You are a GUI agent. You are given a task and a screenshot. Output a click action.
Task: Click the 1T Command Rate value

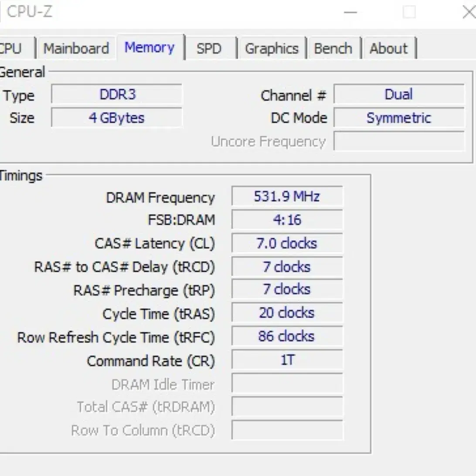tap(287, 360)
